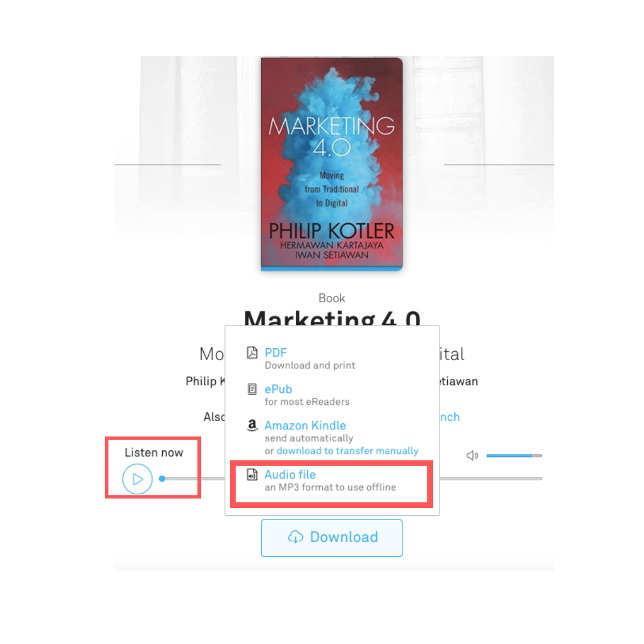Click 'an MP3 format to use offline' text

[330, 487]
